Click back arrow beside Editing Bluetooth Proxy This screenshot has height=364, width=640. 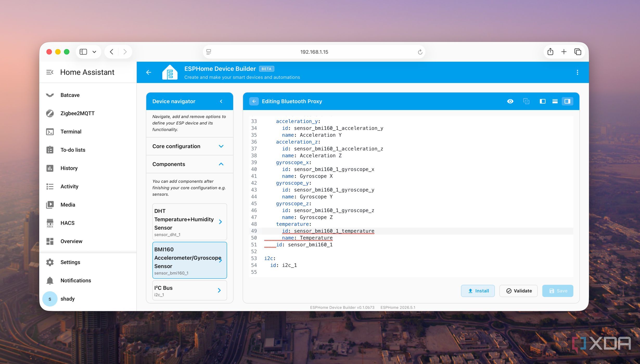tap(254, 101)
